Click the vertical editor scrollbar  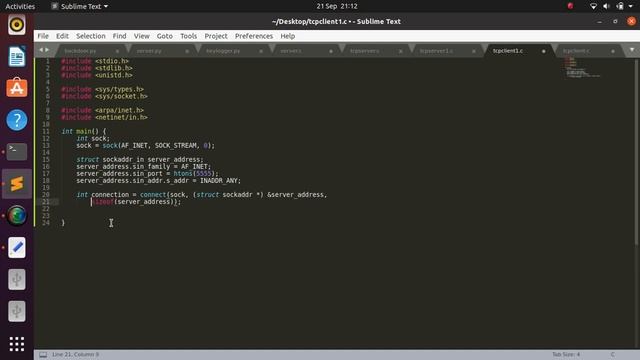pyautogui.click(x=636, y=151)
